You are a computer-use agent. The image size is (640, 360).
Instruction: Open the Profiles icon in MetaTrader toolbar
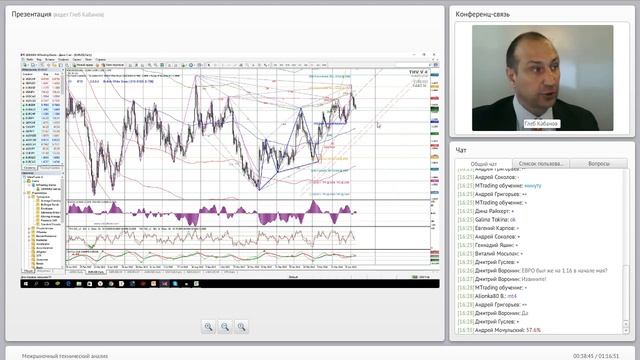click(x=33, y=65)
